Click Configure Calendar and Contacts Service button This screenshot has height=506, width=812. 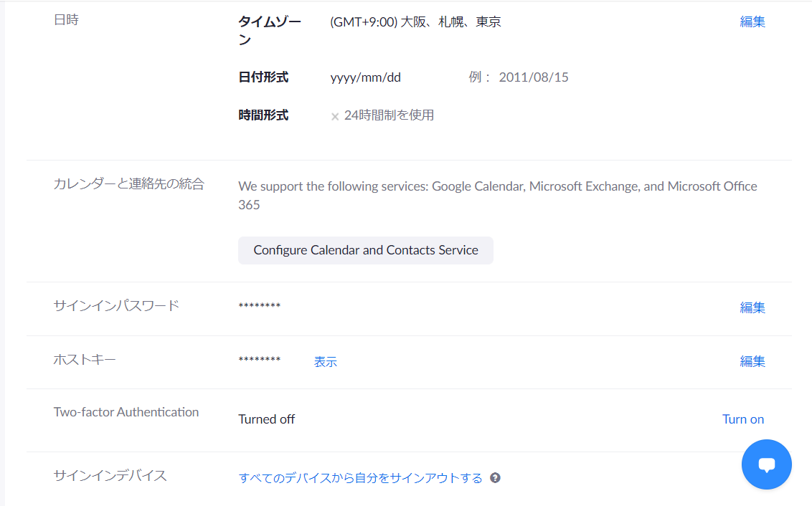366,250
